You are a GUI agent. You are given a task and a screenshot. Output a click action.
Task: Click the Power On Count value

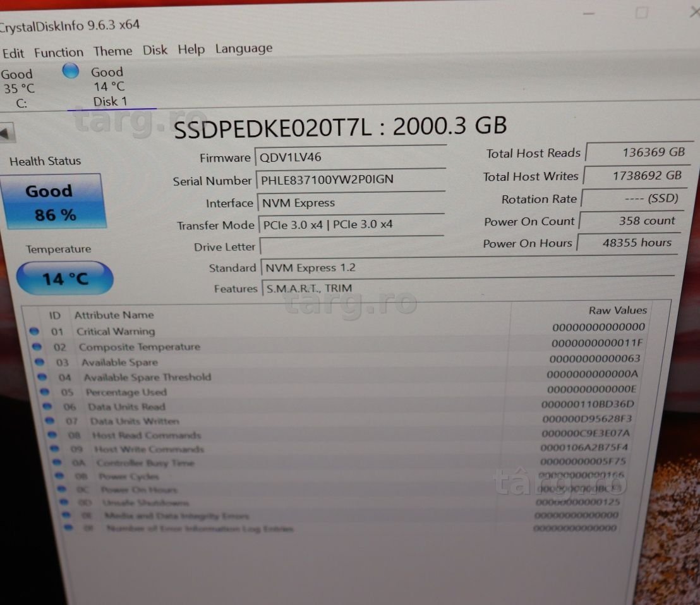(x=630, y=221)
